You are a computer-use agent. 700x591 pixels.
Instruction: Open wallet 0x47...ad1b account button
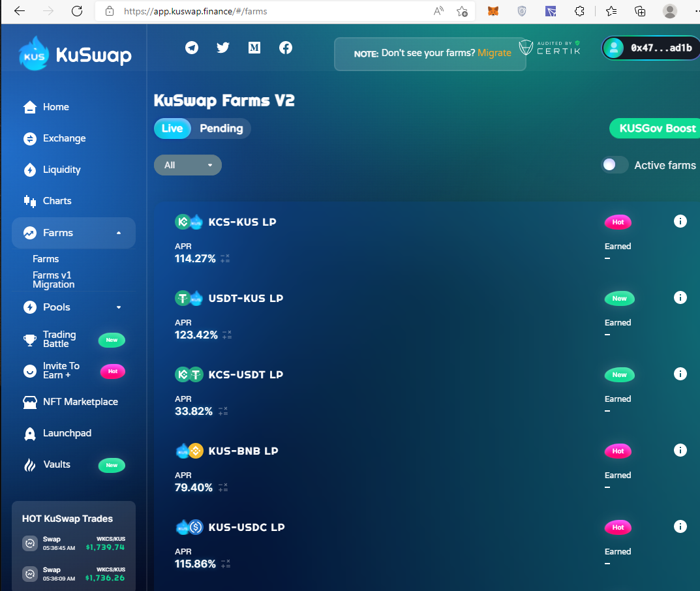coord(651,48)
